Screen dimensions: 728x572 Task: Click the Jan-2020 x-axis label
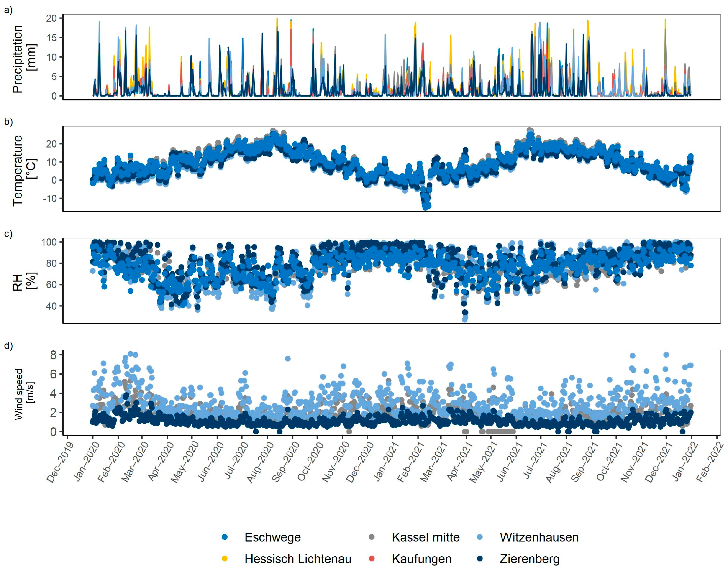(86, 462)
